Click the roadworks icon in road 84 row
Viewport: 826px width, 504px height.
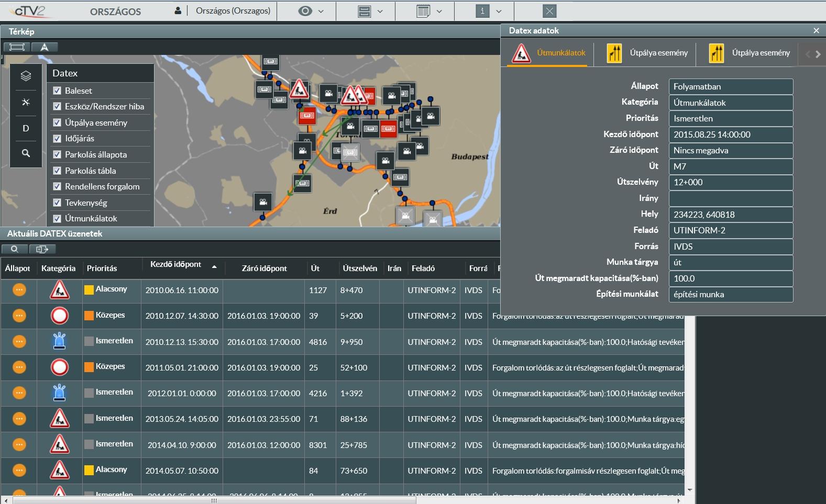(x=60, y=470)
